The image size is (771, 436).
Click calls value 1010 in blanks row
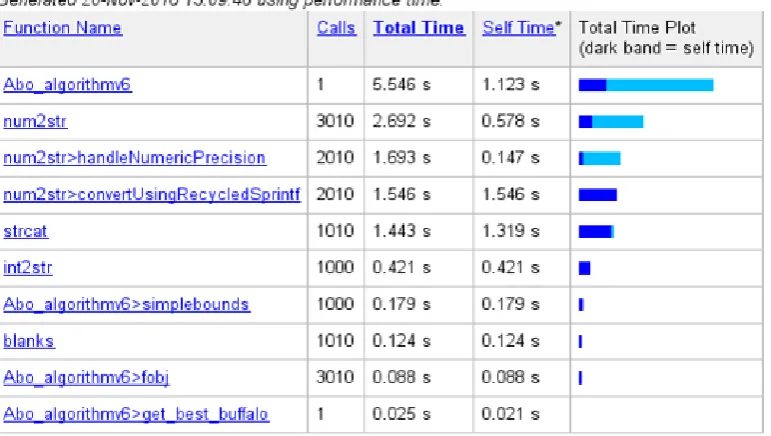pyautogui.click(x=335, y=341)
